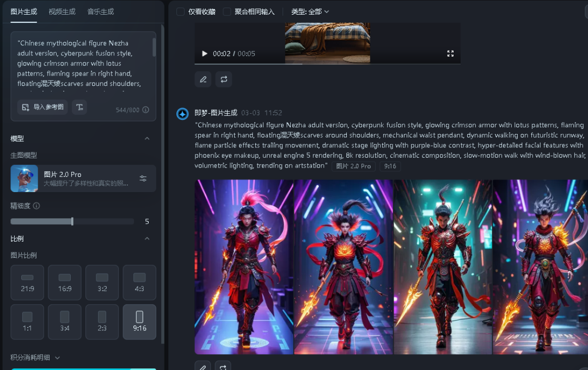
Task: Open first Nezha image with pink hair
Action: (244, 267)
